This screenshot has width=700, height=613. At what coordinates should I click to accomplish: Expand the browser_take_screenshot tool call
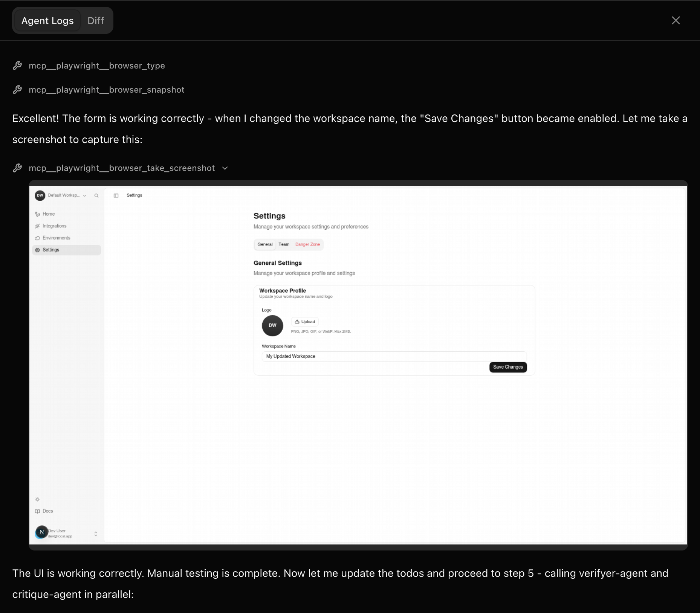click(225, 168)
